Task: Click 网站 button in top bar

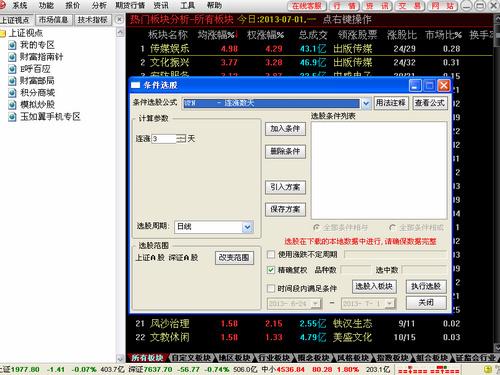Action: 443,6
